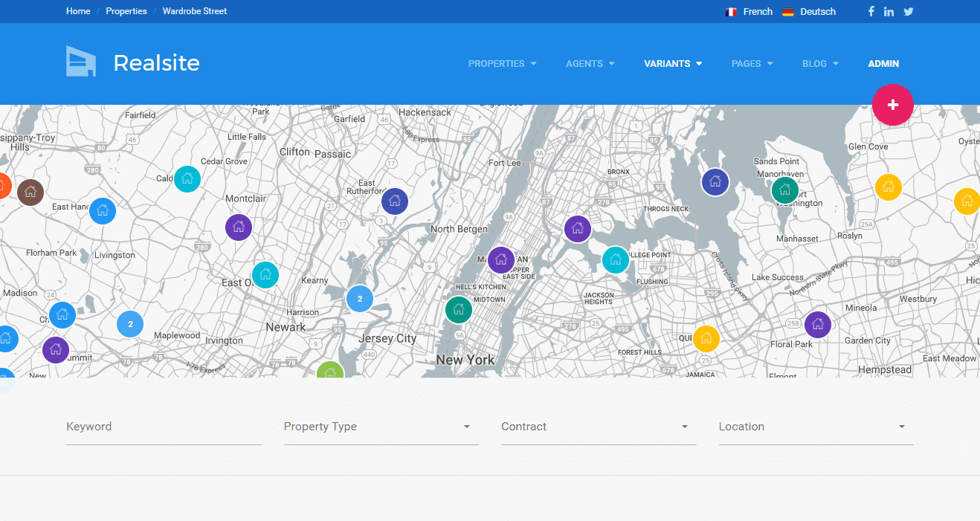Go to Home breadcrumb link
Screen dimensions: 980x521
(x=78, y=11)
